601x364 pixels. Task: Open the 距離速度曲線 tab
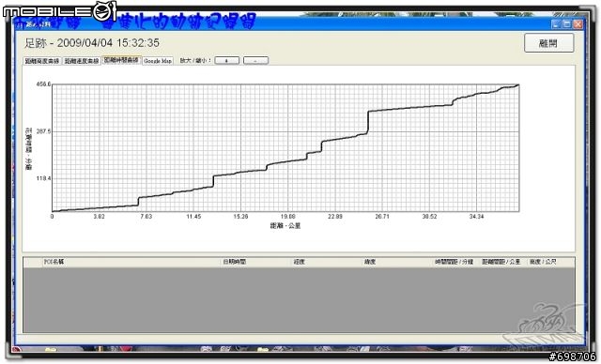(82, 61)
